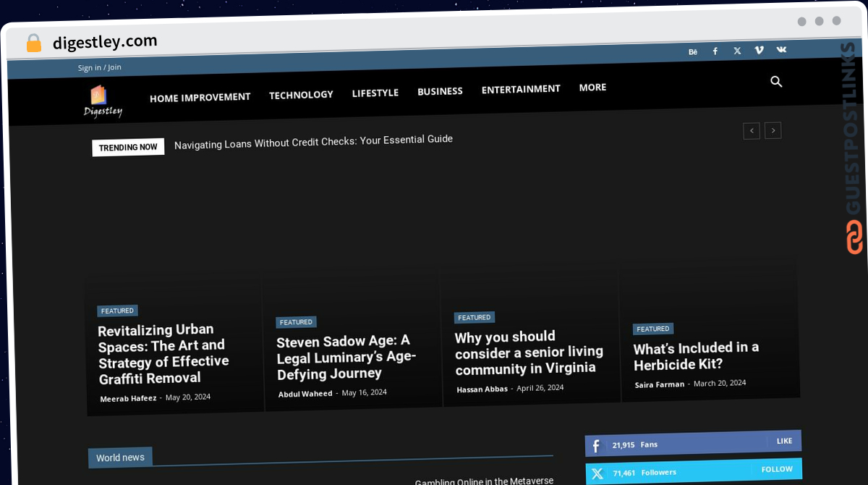868x485 pixels.
Task: Open What's Included in a Herbicide Kit article
Action: 696,356
